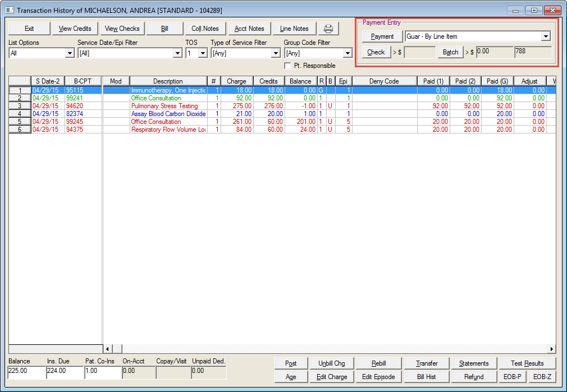Expand the Group Code Filter dropdown
The height and width of the screenshot is (392, 567).
pos(347,53)
